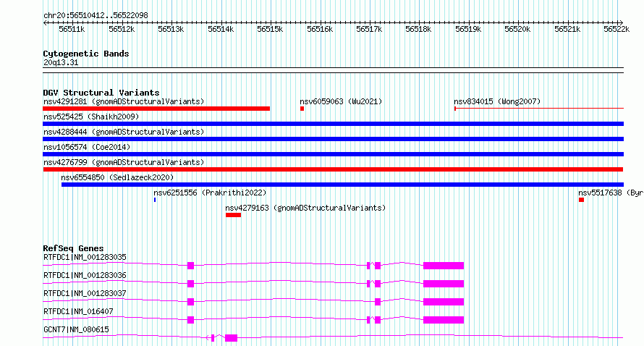Open the nsv4279163 gnomAD variant label

point(305,208)
